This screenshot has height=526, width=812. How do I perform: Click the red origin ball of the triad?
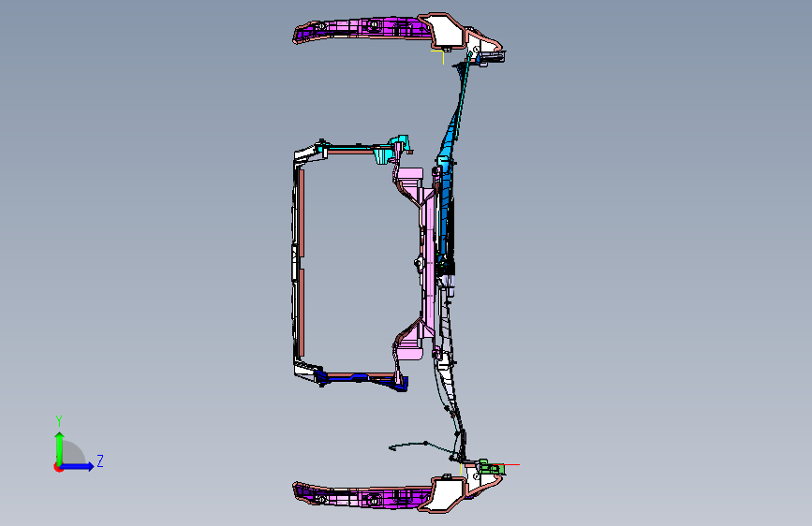click(58, 467)
